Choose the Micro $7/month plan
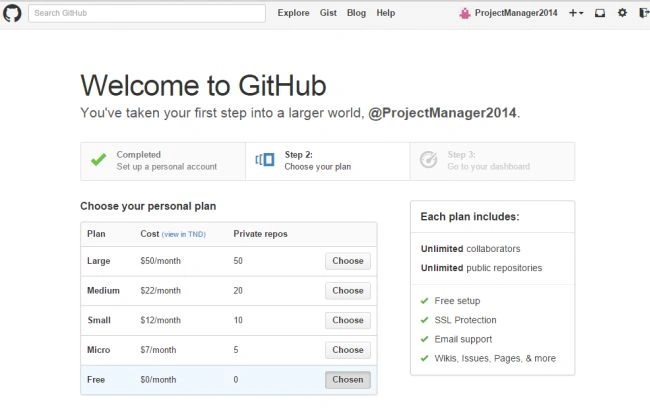This screenshot has height=409, width=650. click(348, 350)
